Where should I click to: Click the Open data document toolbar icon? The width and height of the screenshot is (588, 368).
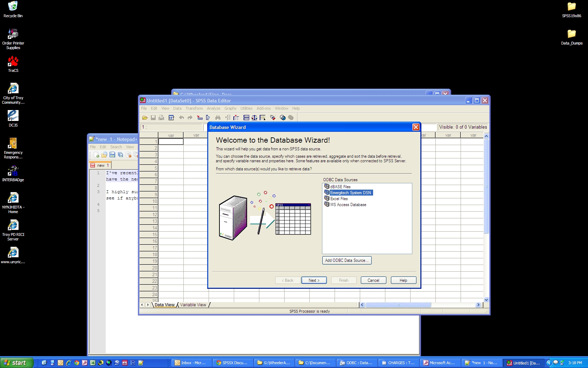click(x=145, y=118)
